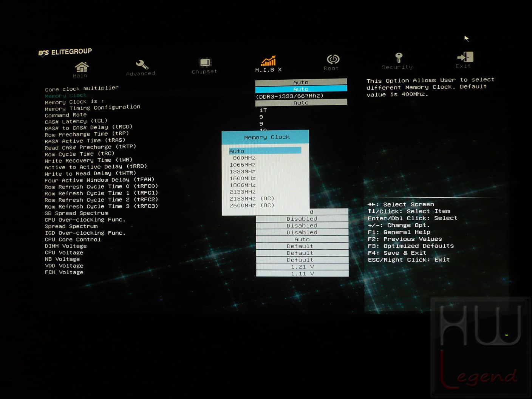The width and height of the screenshot is (532, 399).
Task: Select Row Refresh Cycle Time 0 (tRFC0)
Action: coord(101,187)
